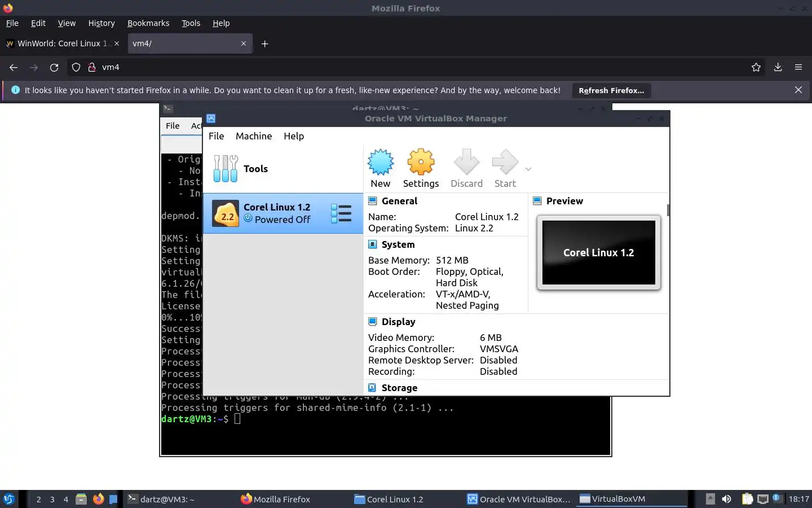Screen dimensions: 812x508
Task: Click the General section header
Action: click(x=399, y=201)
